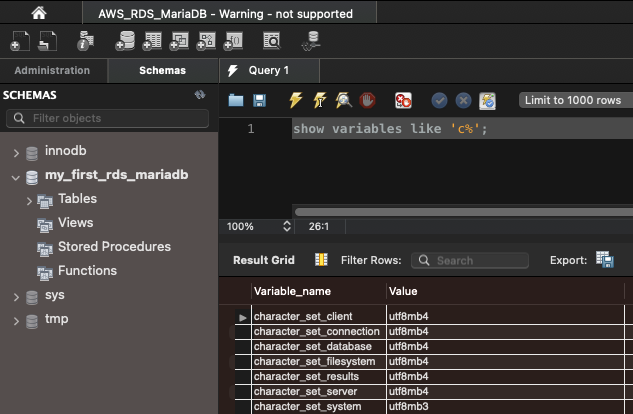This screenshot has width=633, height=414.
Task: Select the Views tree item
Action: [75, 222]
